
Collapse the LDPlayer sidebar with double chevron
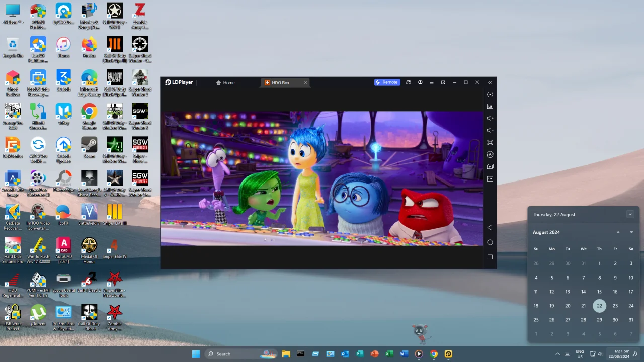click(490, 82)
